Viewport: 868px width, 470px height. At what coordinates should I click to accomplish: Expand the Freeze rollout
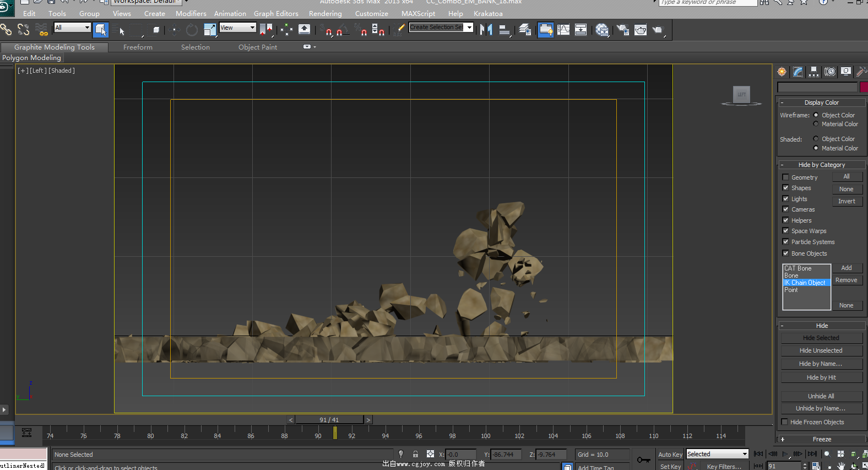(x=821, y=439)
